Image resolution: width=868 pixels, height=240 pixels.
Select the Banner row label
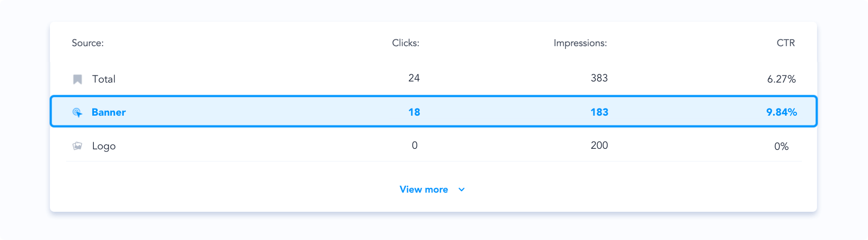108,112
